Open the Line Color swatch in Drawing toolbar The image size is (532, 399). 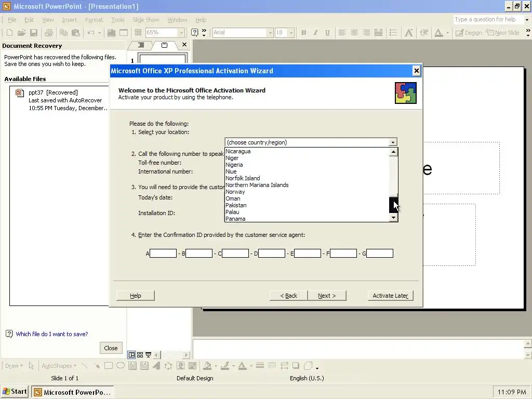pyautogui.click(x=224, y=366)
